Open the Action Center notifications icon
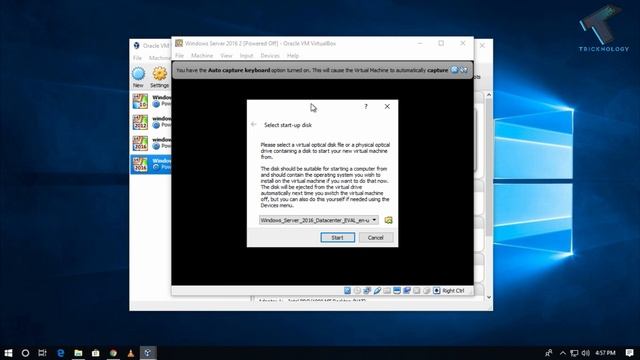This screenshot has height=360, width=640. click(x=630, y=353)
